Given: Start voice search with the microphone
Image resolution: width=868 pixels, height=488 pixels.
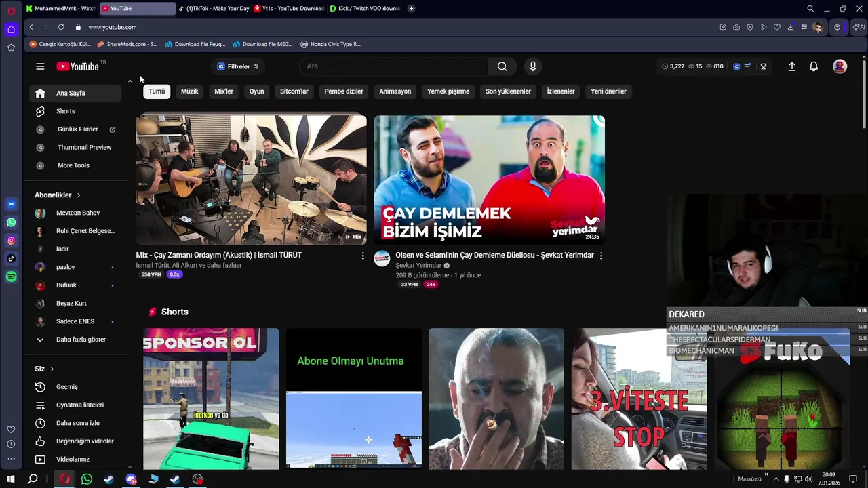Looking at the screenshot, I should tap(533, 66).
